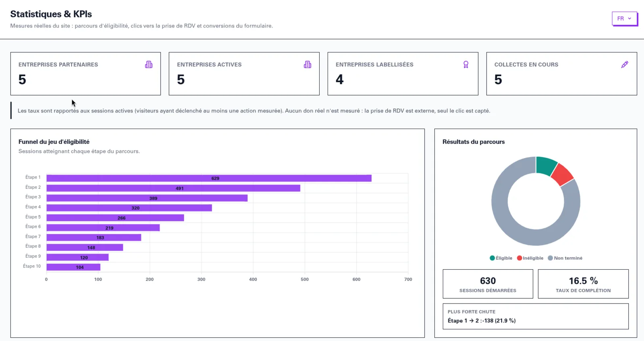Viewport: 644px width, 341px height.
Task: Click the Étape 5 bar showing 266
Action: (115, 218)
